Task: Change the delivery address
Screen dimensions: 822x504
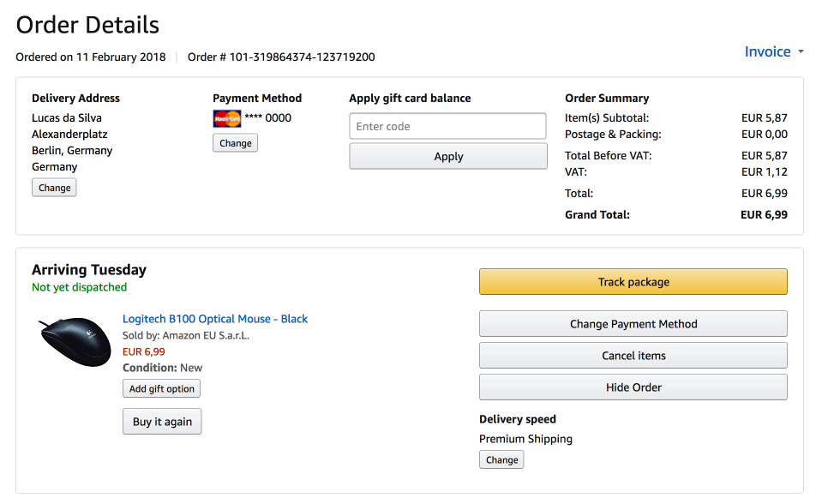Action: [x=55, y=188]
